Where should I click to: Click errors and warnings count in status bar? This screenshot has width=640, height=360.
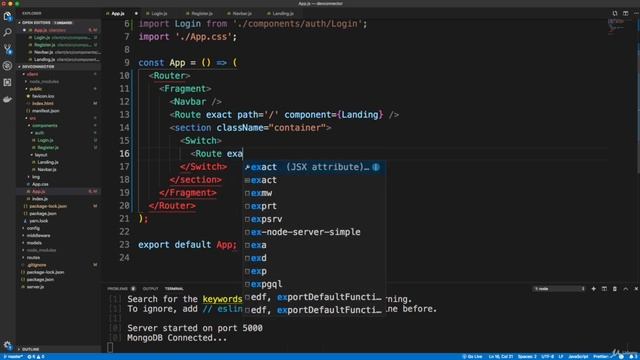[x=36, y=357]
